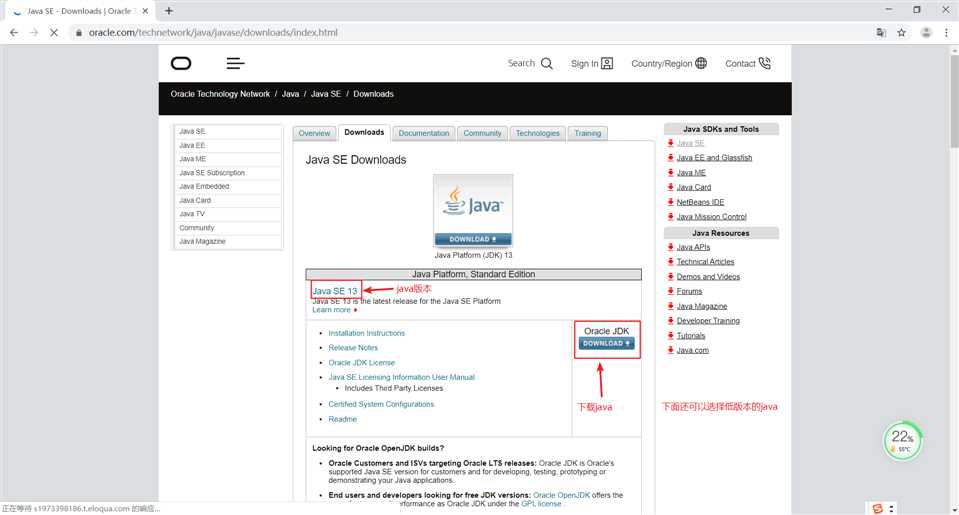Open Oracle JDK License link
The width and height of the screenshot is (959, 515).
pyautogui.click(x=361, y=363)
